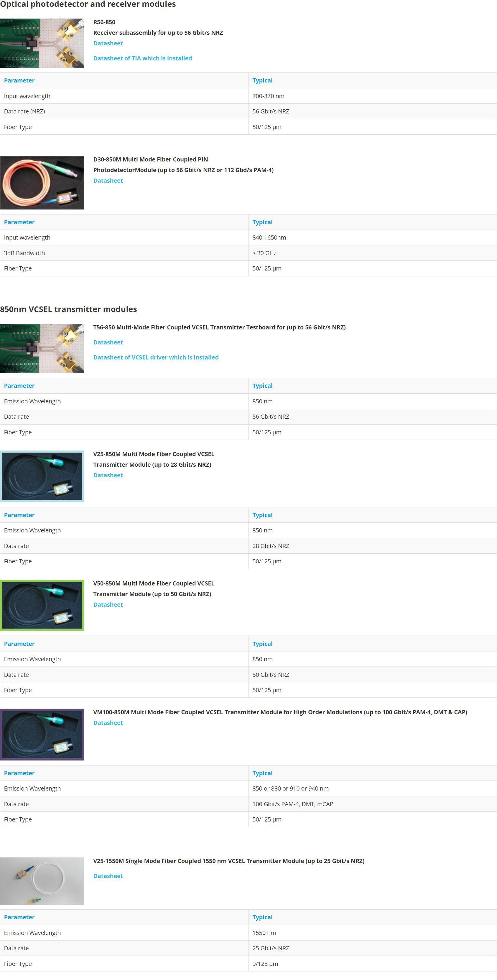Open the D30-850M photodetector Datasheet link

[108, 181]
